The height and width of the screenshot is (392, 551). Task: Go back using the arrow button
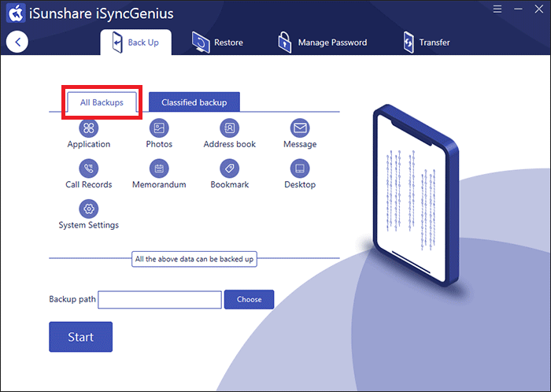[17, 43]
